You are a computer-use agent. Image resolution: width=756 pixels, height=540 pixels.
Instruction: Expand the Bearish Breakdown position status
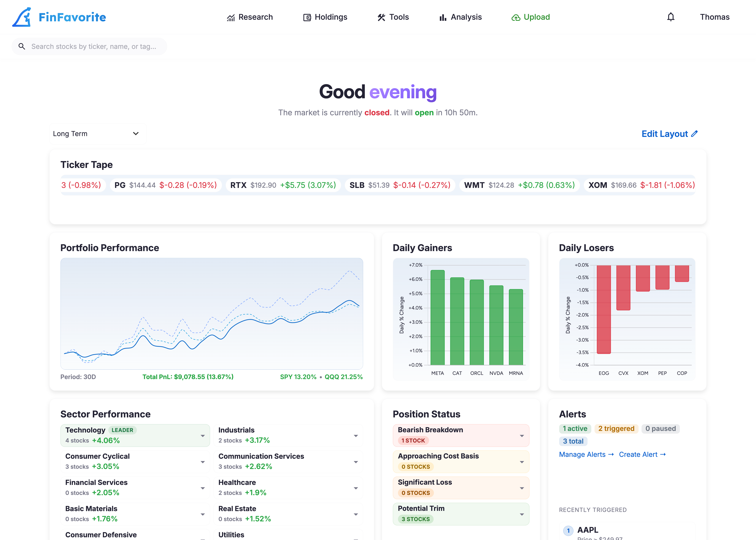[x=522, y=436]
